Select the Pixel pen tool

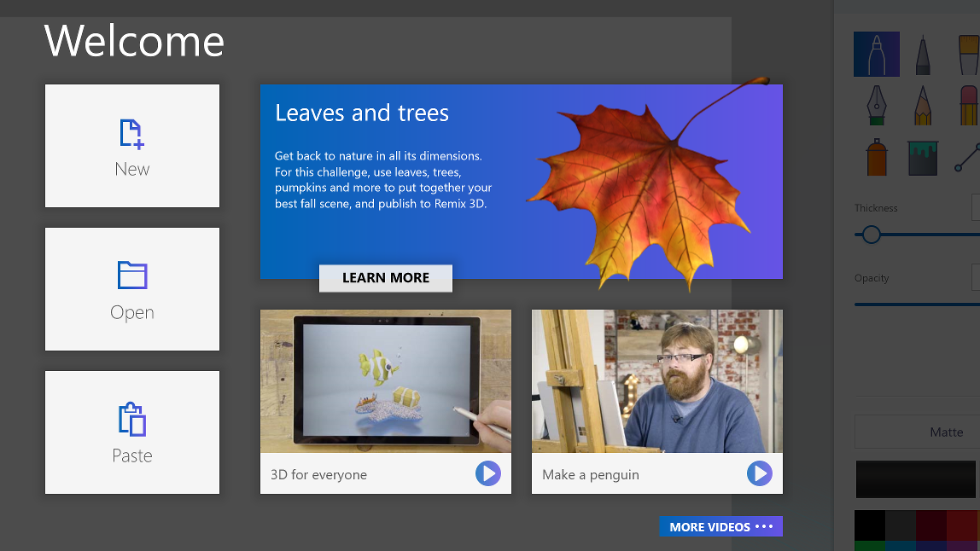point(923,53)
